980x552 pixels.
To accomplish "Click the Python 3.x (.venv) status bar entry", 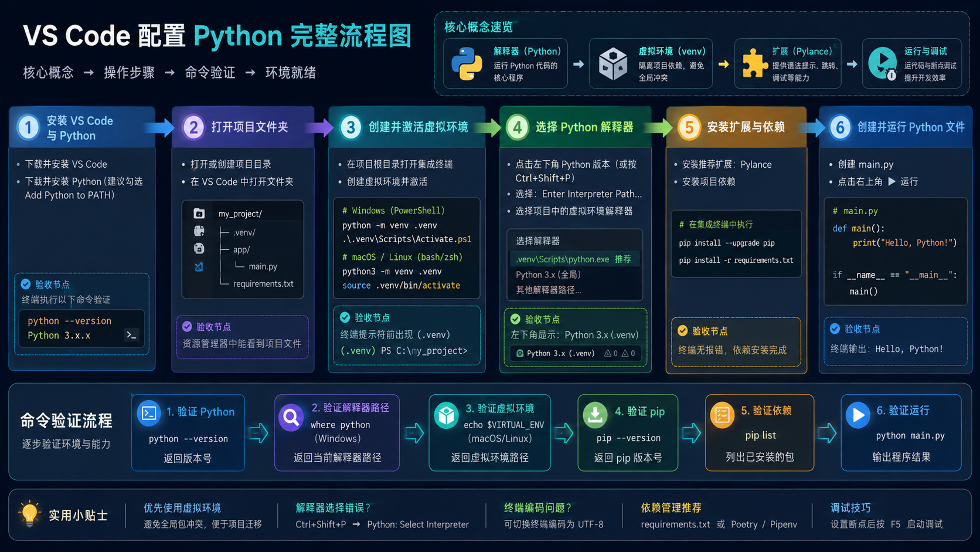I will pyautogui.click(x=560, y=353).
